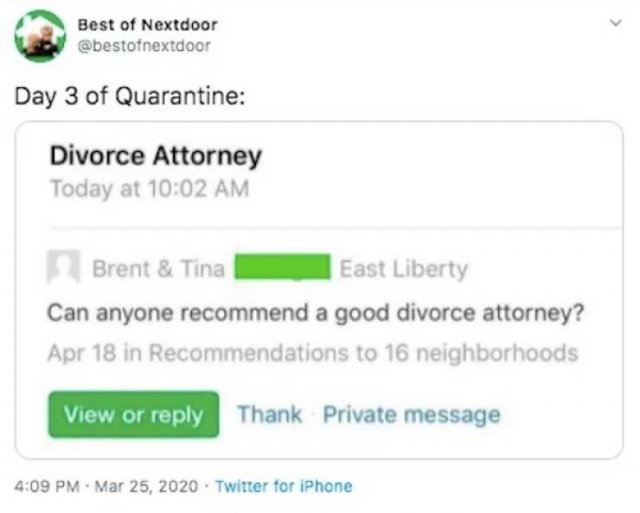Click the divorce attorney recommendation question text

(x=316, y=313)
